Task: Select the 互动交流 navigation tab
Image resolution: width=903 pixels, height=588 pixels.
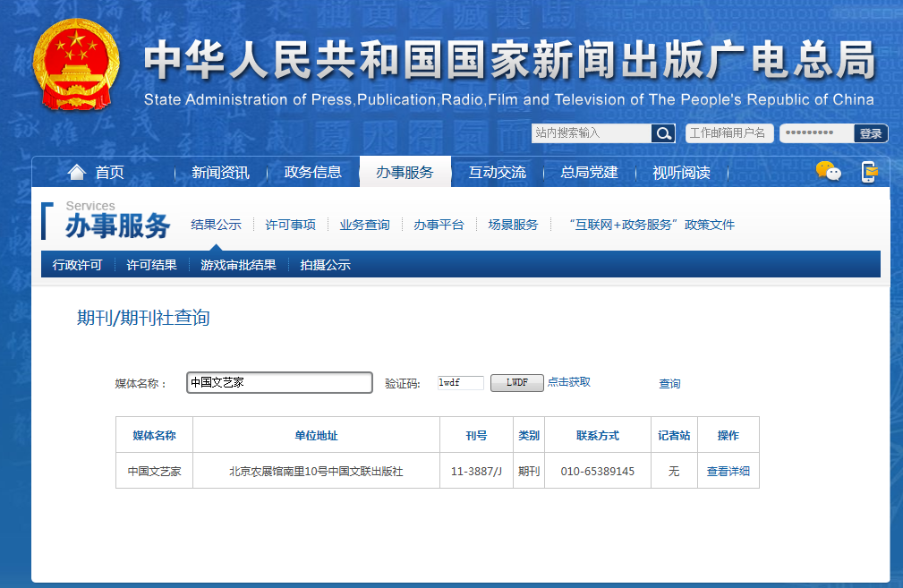Action: [497, 173]
